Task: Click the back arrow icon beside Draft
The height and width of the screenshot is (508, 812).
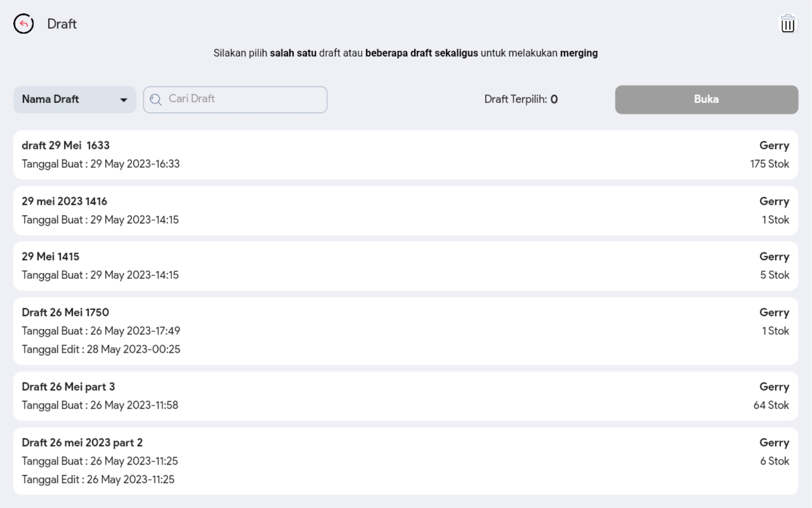Action: [23, 24]
